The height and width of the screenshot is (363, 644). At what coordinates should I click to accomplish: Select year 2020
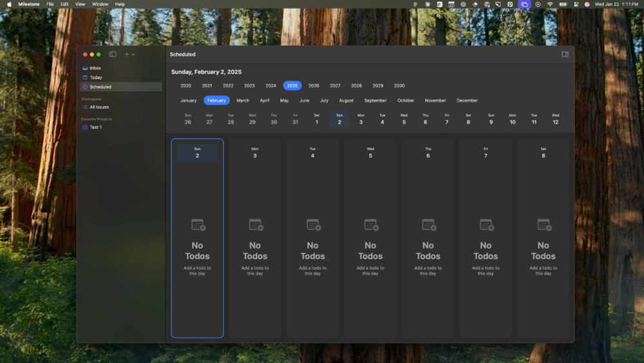click(185, 86)
